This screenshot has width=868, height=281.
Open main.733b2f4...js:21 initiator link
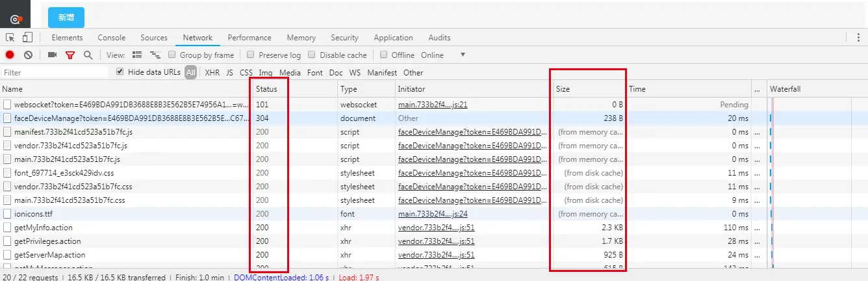433,105
